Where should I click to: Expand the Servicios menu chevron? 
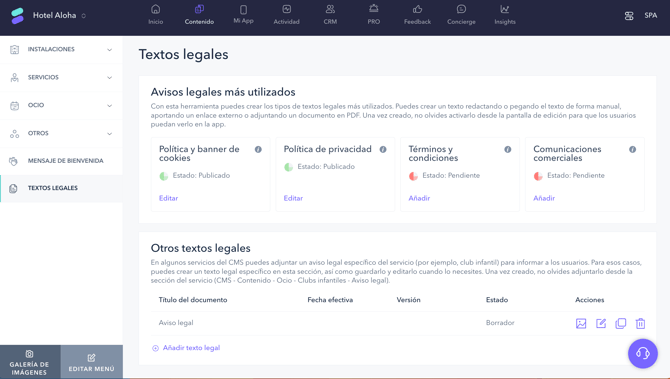pyautogui.click(x=109, y=78)
